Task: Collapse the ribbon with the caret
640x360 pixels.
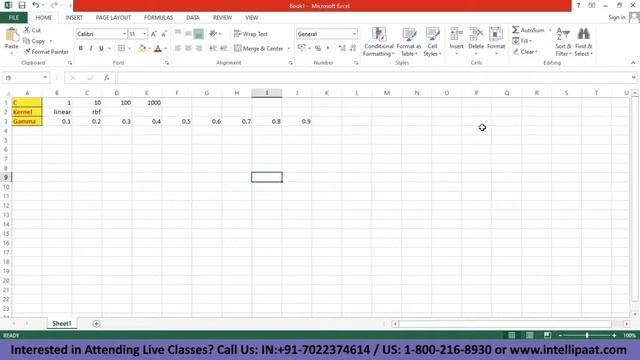Action: coord(633,63)
